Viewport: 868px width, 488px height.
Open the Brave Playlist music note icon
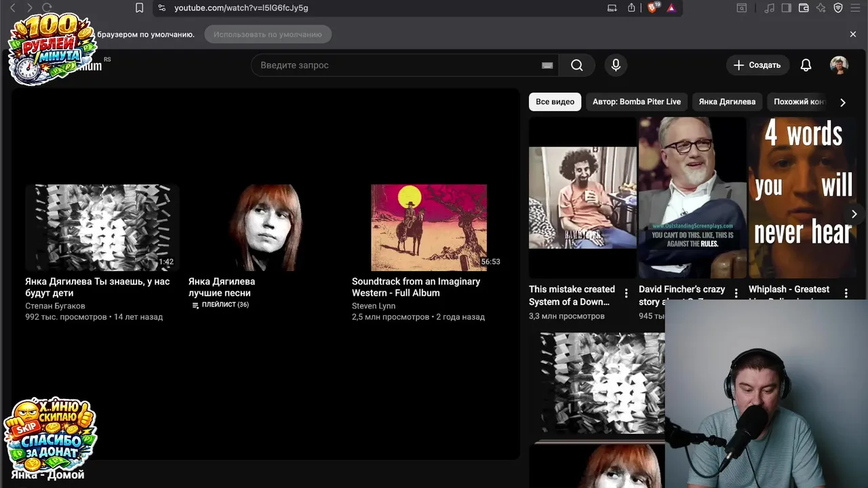pos(769,8)
